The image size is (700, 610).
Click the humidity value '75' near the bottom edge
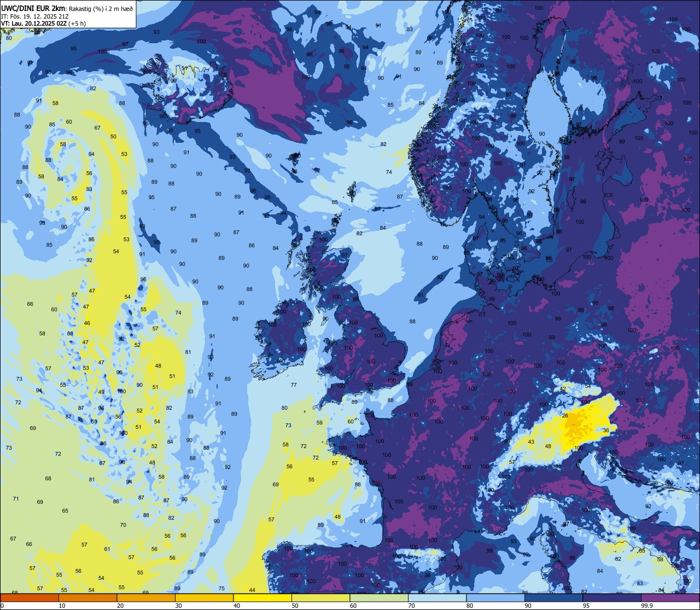tap(221, 588)
